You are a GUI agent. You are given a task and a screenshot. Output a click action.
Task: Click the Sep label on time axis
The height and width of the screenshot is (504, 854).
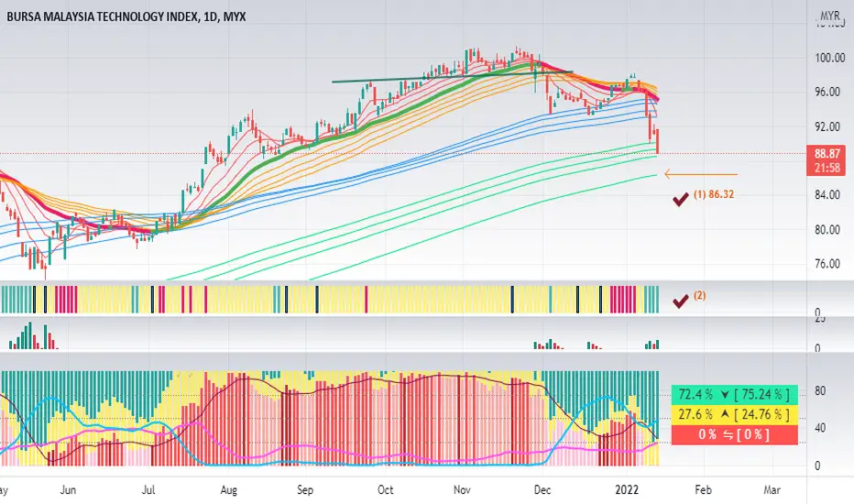point(305,490)
